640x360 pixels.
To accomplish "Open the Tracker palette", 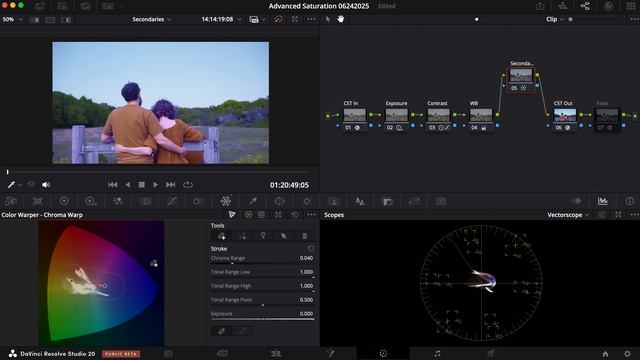I will [307, 201].
